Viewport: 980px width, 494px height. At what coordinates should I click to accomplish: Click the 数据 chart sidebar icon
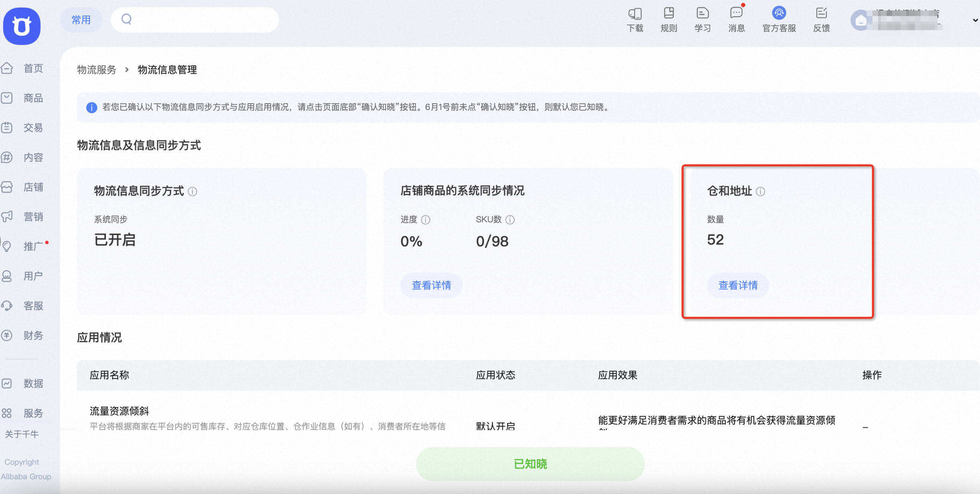7,383
